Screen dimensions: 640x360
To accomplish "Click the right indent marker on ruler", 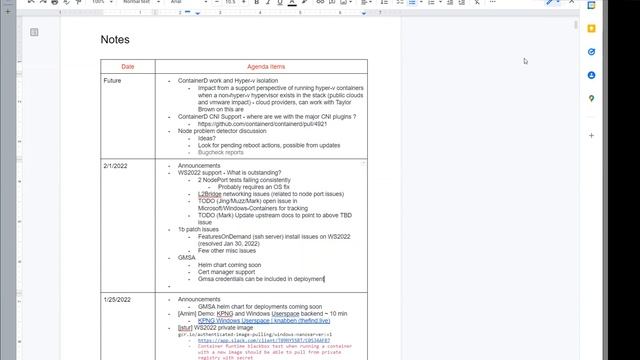I will 364,13.
